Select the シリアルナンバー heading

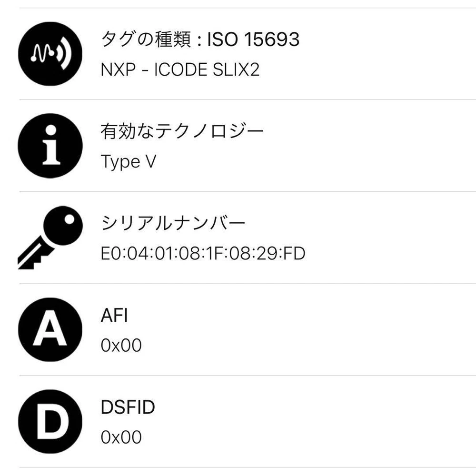click(x=173, y=223)
